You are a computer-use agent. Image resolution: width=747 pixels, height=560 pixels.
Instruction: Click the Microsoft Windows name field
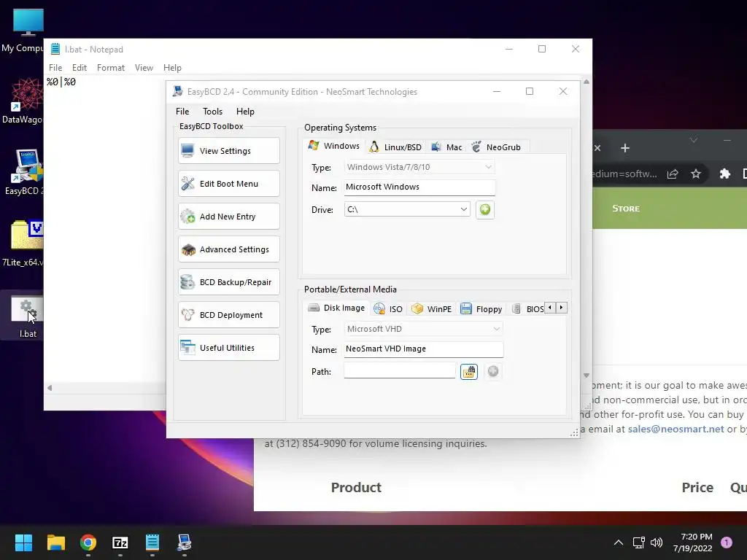(x=419, y=187)
